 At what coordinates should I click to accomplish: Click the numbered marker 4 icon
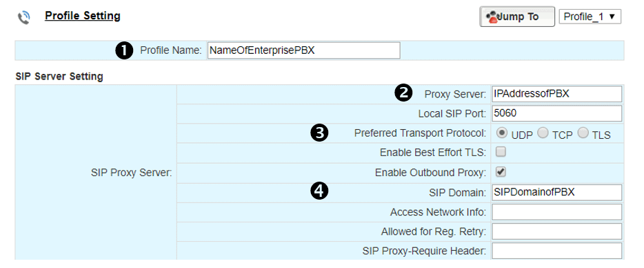(321, 191)
